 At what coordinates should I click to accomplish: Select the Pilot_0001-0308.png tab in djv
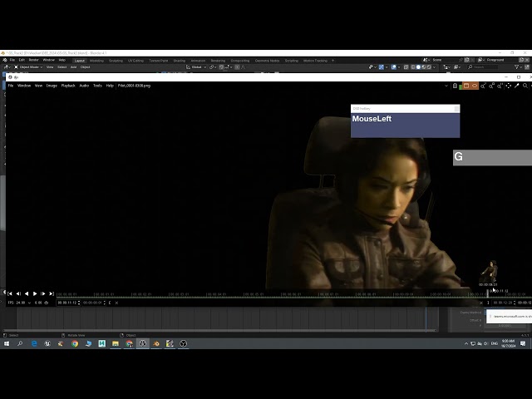click(134, 86)
